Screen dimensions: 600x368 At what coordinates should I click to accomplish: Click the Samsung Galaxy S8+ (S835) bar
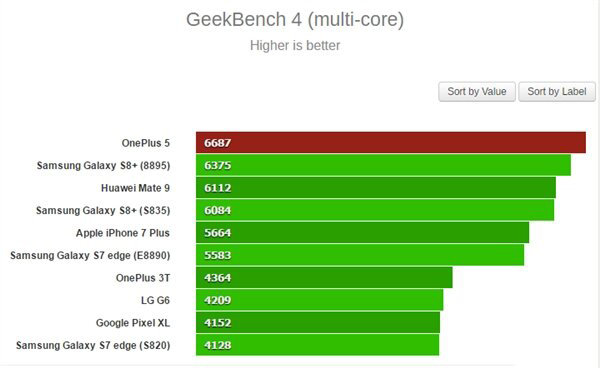click(x=375, y=210)
